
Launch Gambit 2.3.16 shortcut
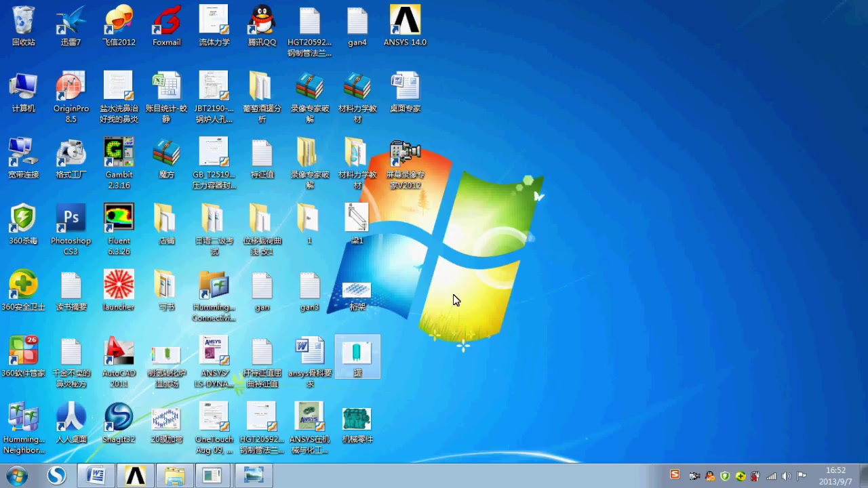tap(119, 164)
